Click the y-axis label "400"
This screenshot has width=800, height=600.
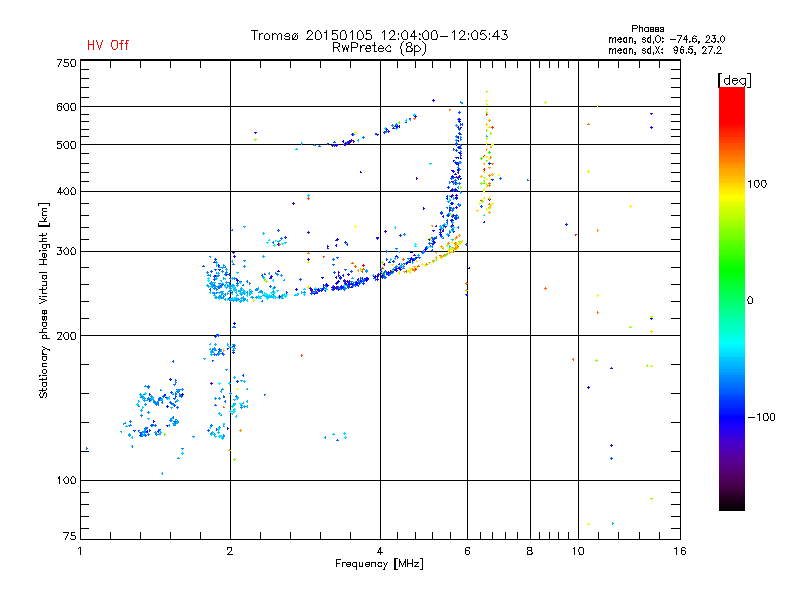click(66, 191)
